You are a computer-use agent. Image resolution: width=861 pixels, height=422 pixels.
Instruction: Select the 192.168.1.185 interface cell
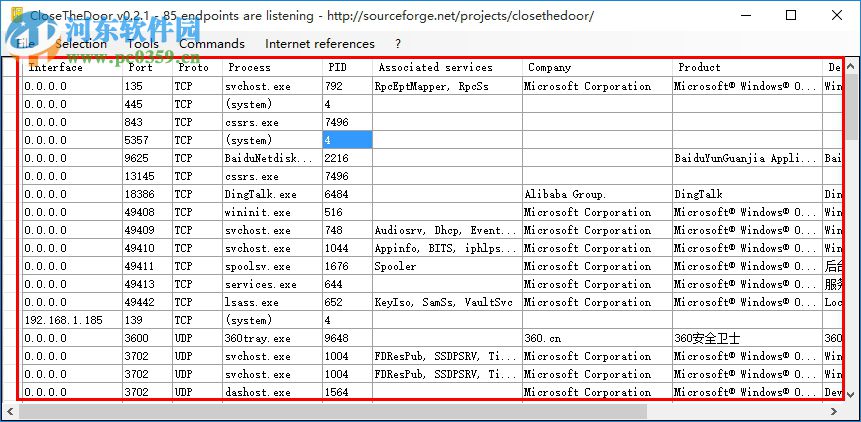72,320
